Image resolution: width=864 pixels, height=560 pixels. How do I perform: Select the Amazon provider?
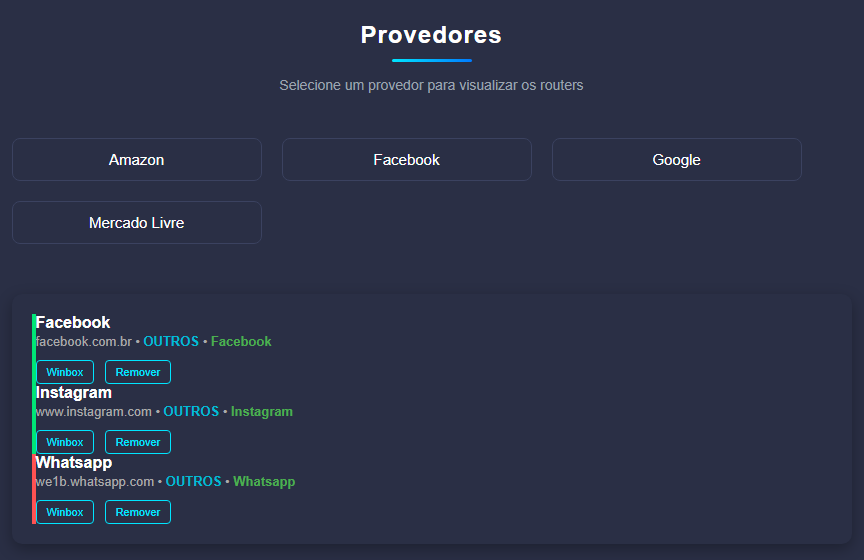pyautogui.click(x=137, y=160)
